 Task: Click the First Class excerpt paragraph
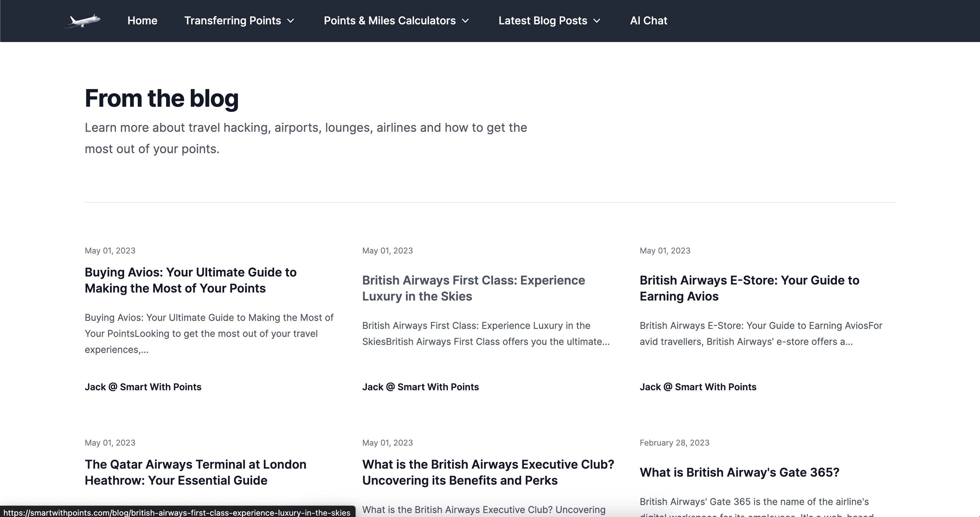pyautogui.click(x=486, y=334)
